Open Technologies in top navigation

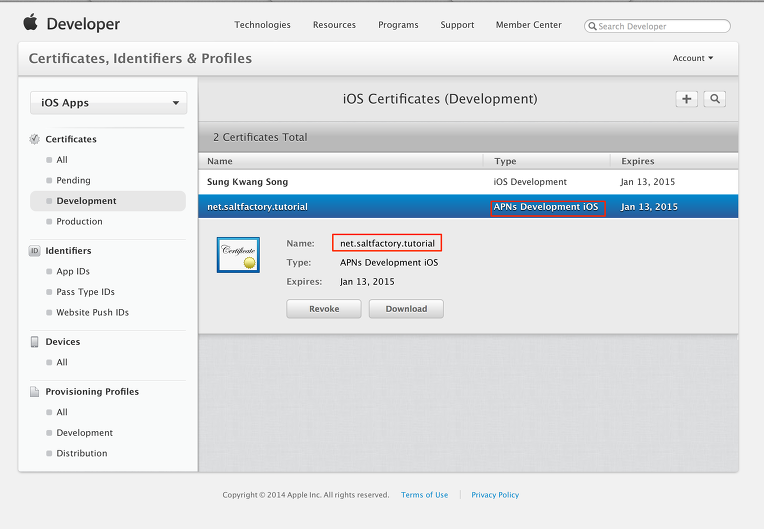(x=262, y=25)
